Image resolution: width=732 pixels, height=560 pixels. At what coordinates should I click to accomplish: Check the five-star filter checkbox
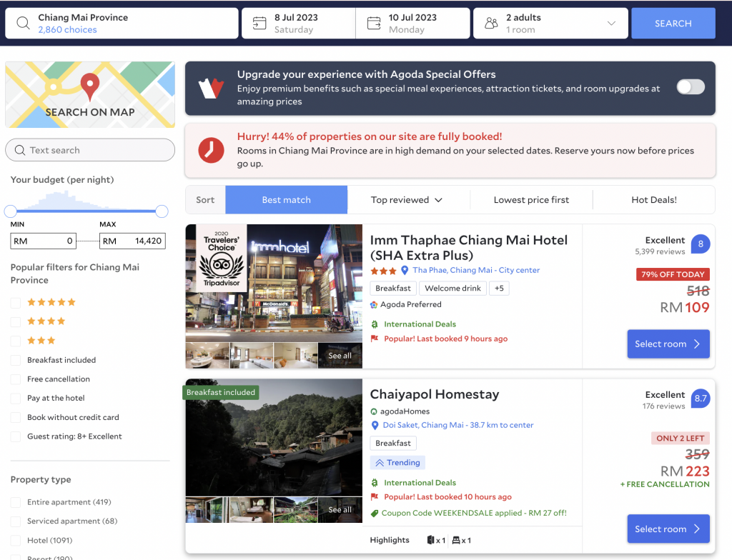click(x=16, y=303)
